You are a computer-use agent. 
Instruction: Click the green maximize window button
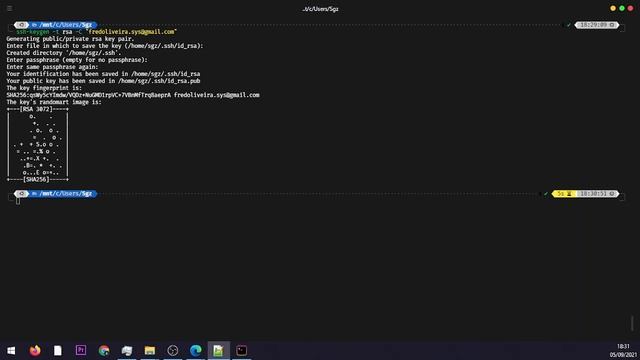[x=622, y=8]
